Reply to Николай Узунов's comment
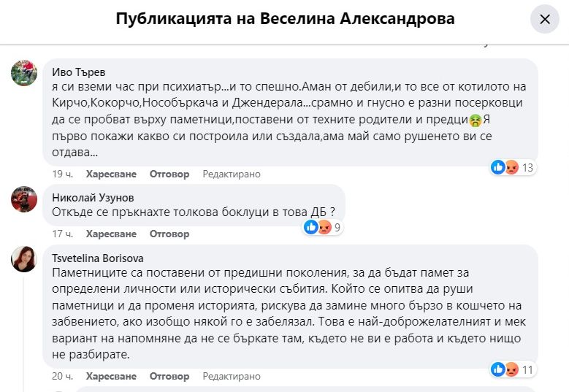 [169, 234]
